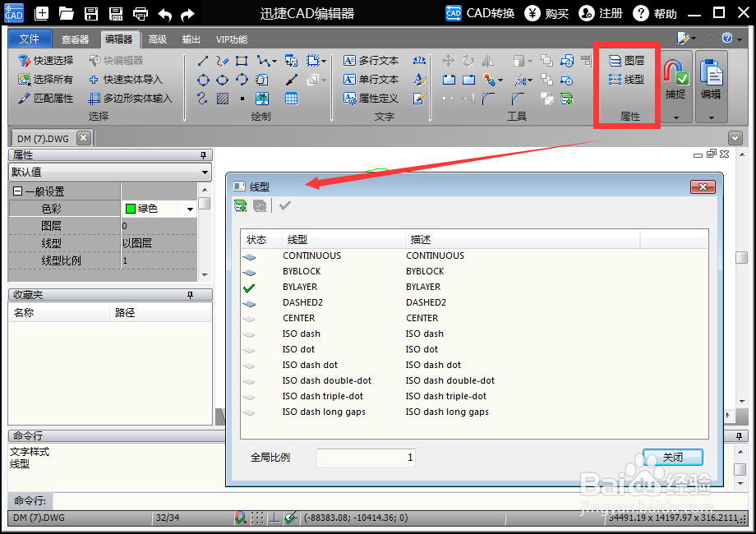Collapse the 一般设置 section

(x=17, y=191)
